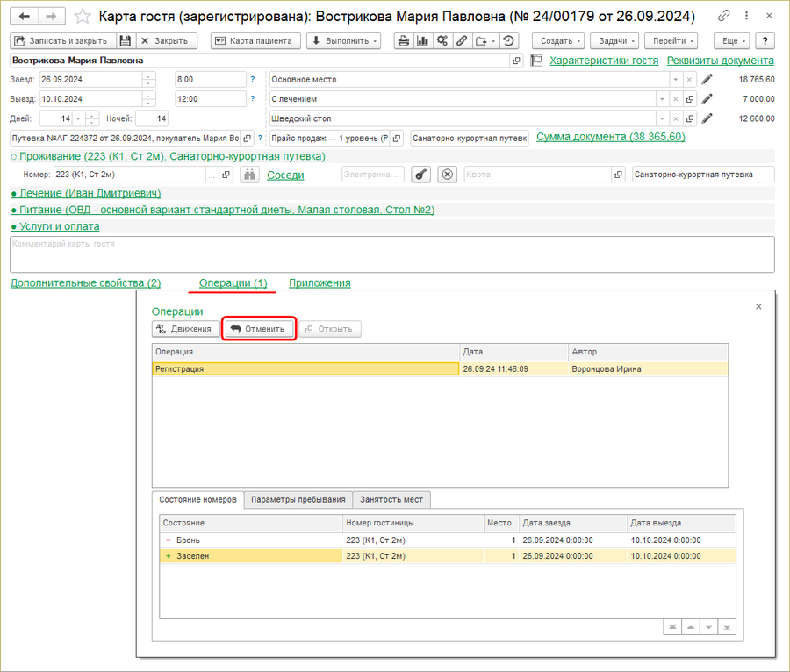Open the 'Создать' dropdown menu
This screenshot has height=672, width=790.
click(557, 41)
